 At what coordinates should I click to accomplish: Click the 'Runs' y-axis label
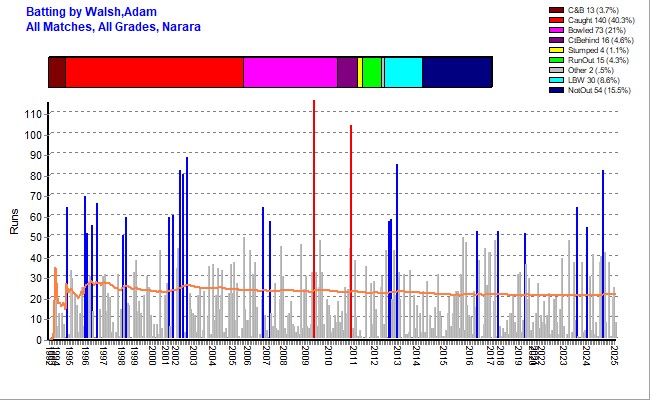pos(14,221)
